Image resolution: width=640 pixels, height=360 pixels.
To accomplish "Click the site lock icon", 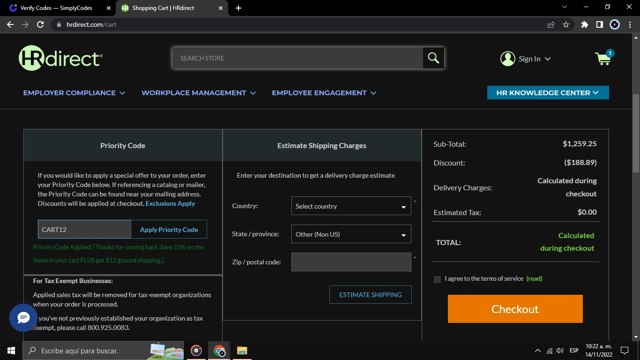I will pyautogui.click(x=59, y=24).
